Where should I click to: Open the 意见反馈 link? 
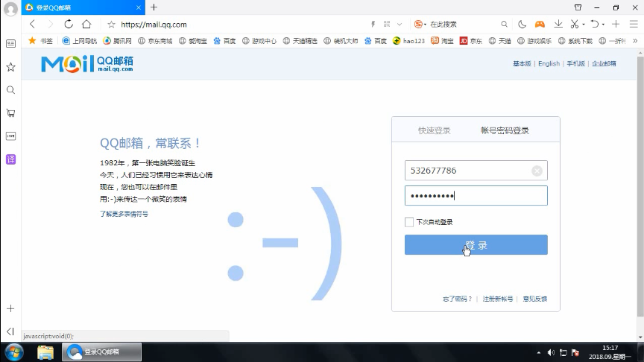tap(534, 299)
